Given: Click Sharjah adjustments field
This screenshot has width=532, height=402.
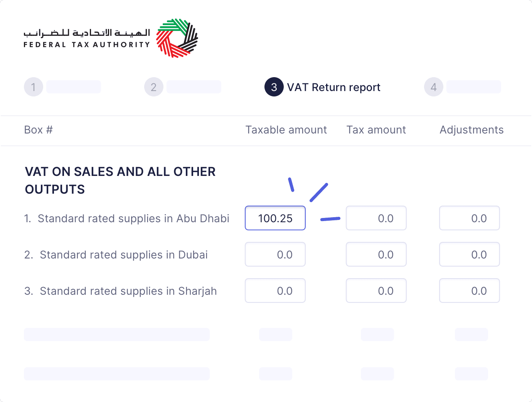Looking at the screenshot, I should 470,291.
